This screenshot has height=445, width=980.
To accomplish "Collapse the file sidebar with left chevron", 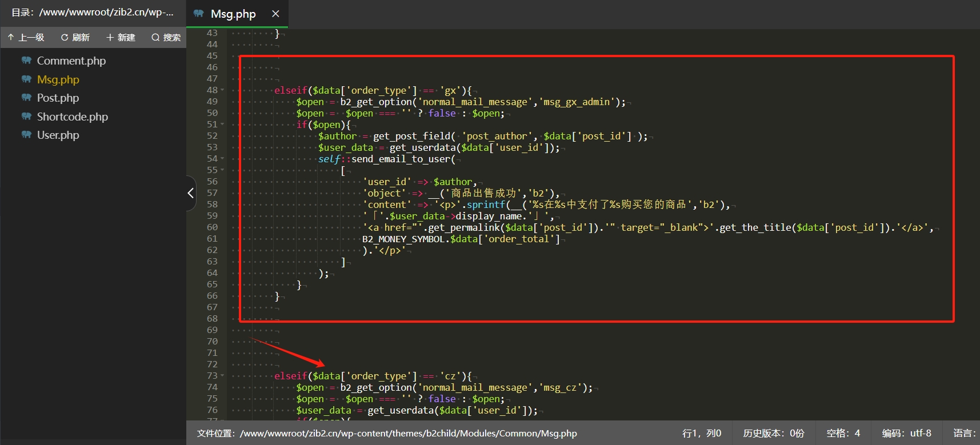I will [x=191, y=193].
